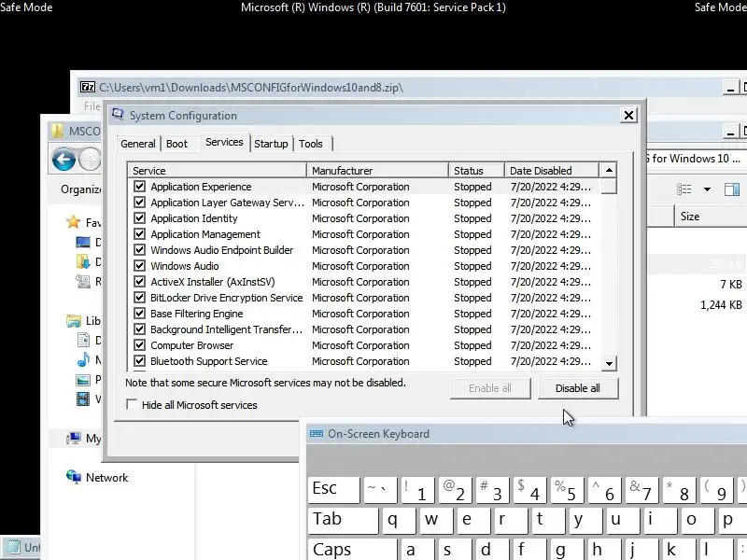Viewport: 747px width, 560px height.
Task: Enable Hide all Microsoft services
Action: 132,405
